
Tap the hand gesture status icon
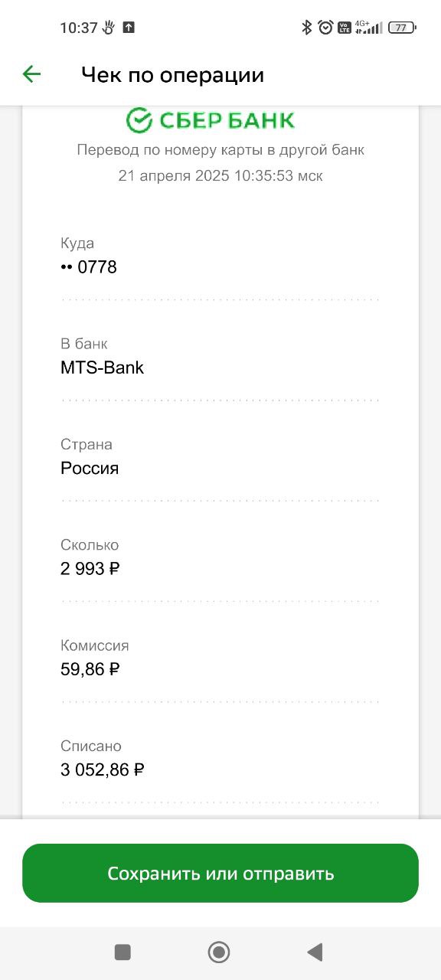108,28
